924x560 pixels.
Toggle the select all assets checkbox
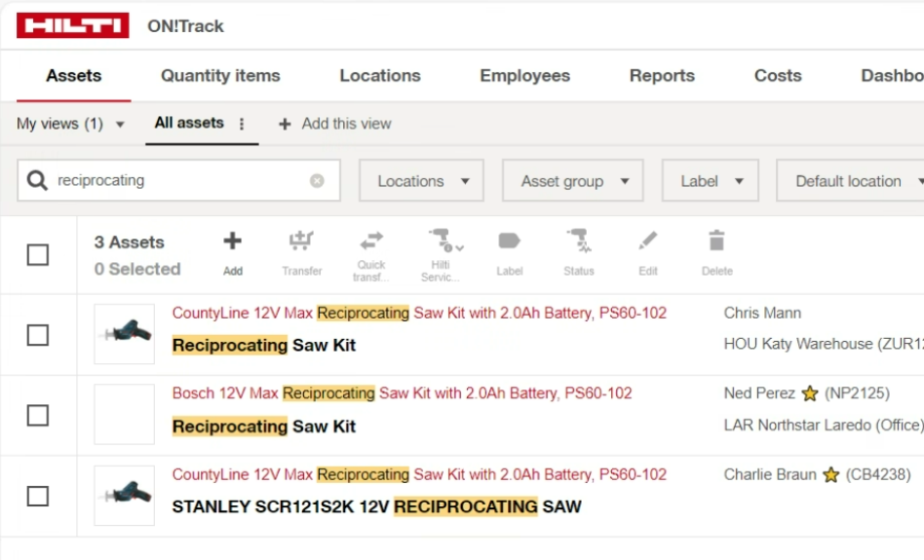[38, 255]
